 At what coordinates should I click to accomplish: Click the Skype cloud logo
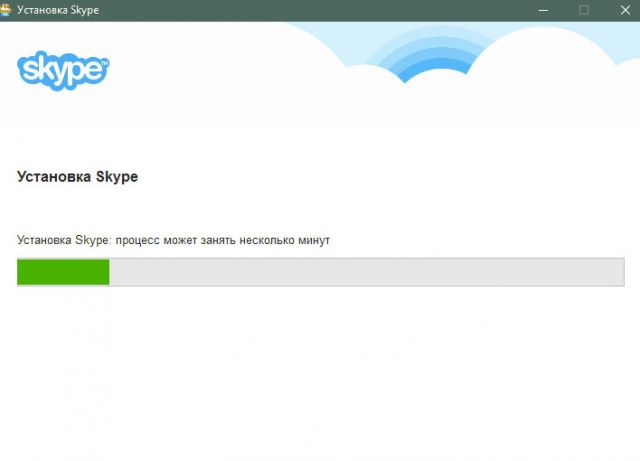[63, 71]
